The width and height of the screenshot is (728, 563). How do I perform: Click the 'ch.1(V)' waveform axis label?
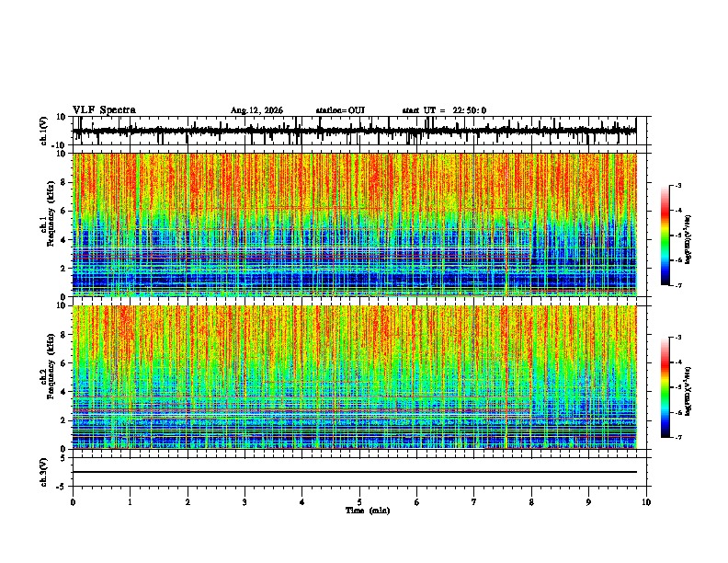click(44, 131)
